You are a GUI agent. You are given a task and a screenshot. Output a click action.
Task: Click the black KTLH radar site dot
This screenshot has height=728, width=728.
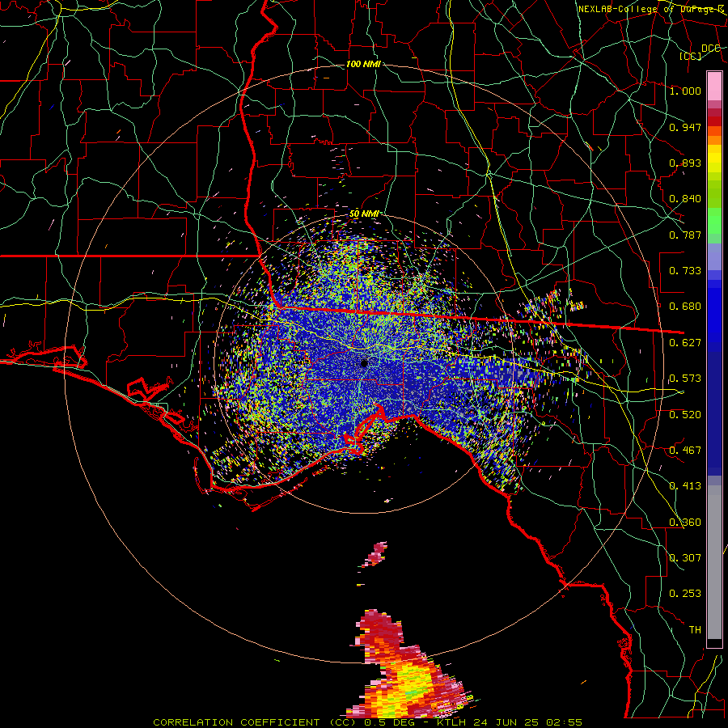[364, 363]
